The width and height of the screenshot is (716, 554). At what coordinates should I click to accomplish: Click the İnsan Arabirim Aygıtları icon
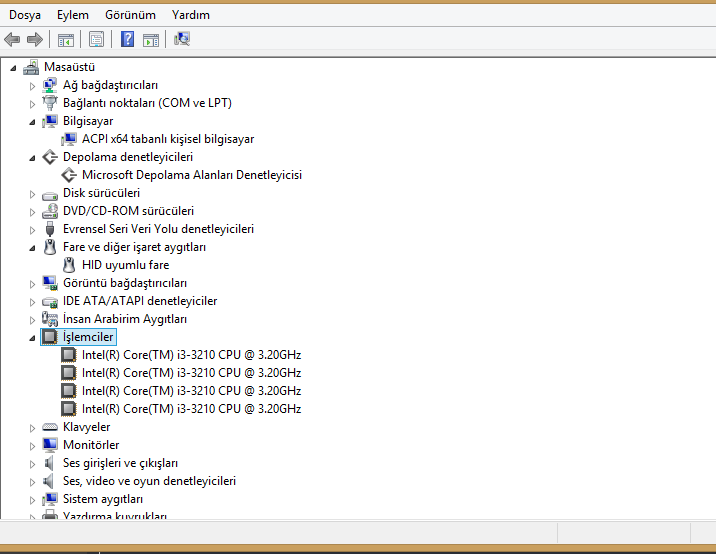click(50, 319)
